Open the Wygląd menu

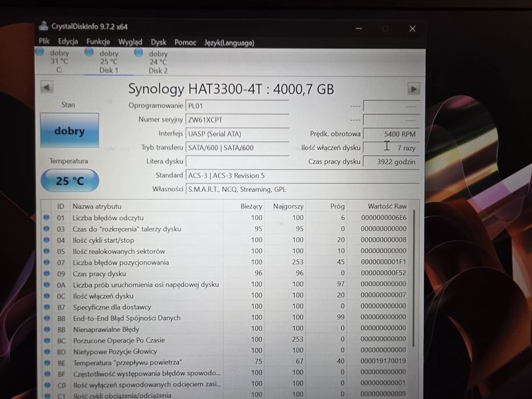tap(130, 42)
